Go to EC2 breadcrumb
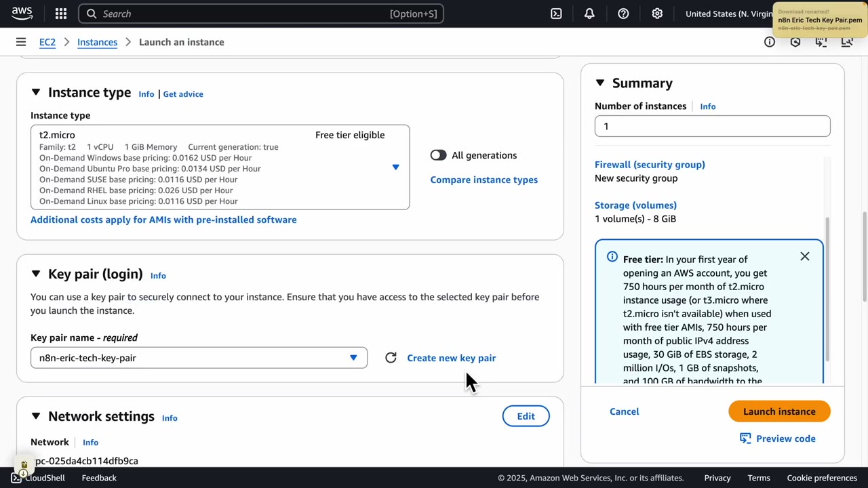This screenshot has height=488, width=868. pos(47,42)
